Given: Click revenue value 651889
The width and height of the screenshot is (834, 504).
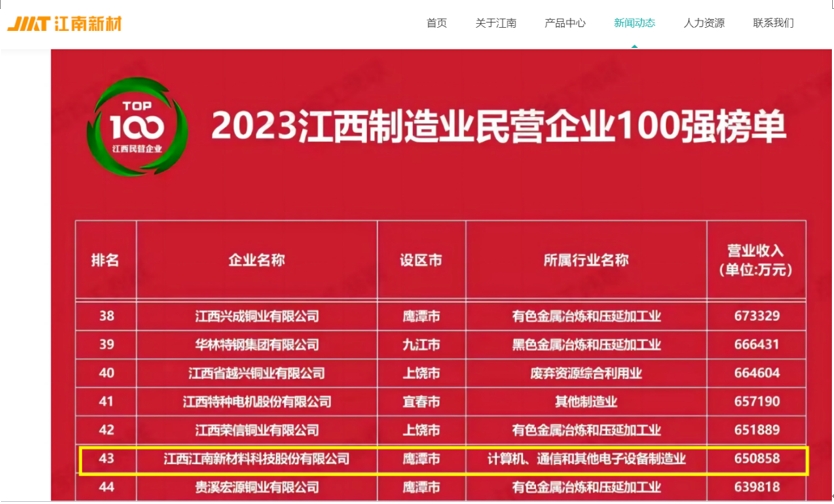Looking at the screenshot, I should coord(757,430).
